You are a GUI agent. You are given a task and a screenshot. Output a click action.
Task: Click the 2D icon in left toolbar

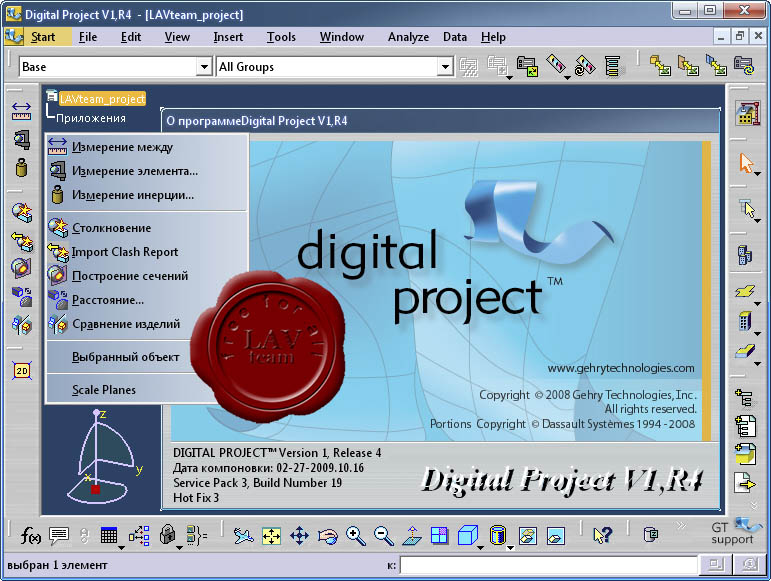pyautogui.click(x=22, y=371)
